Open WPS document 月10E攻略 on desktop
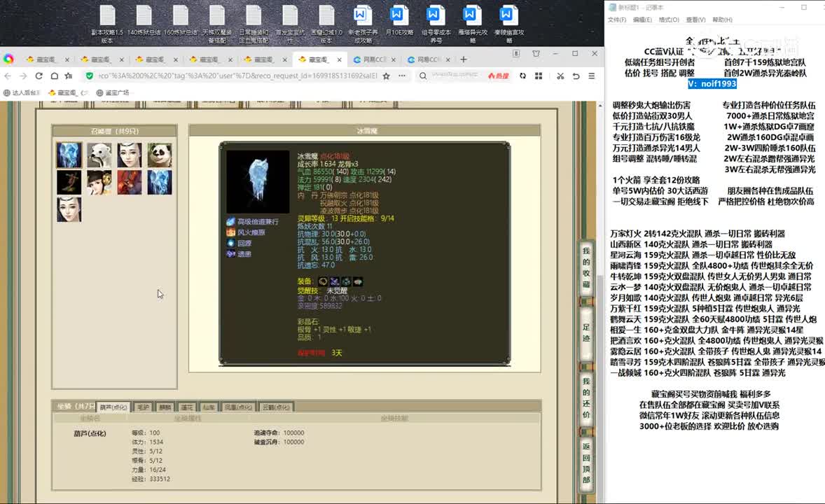Viewport: 825px width, 504px height. 398,21
